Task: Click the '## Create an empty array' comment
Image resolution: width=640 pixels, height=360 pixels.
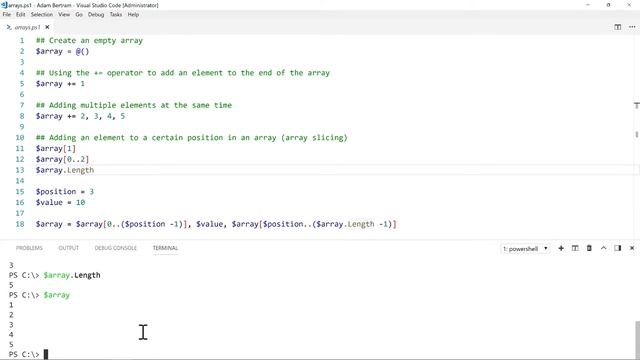Action: [89, 40]
